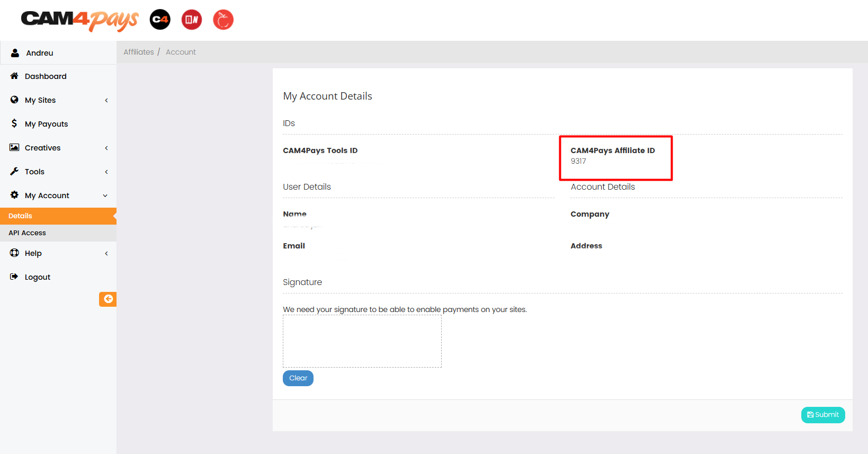This screenshot has height=454, width=868.
Task: Click the red apple round icon
Action: coord(223,20)
